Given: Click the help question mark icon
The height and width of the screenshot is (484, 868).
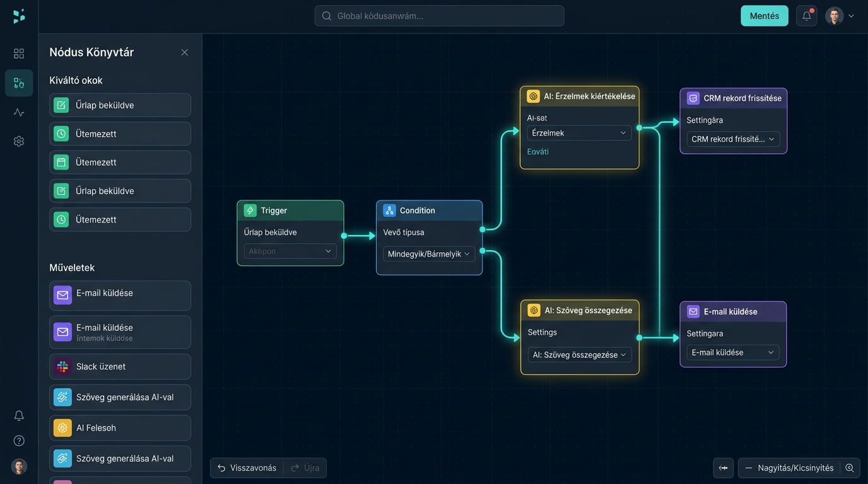Looking at the screenshot, I should coord(19,441).
